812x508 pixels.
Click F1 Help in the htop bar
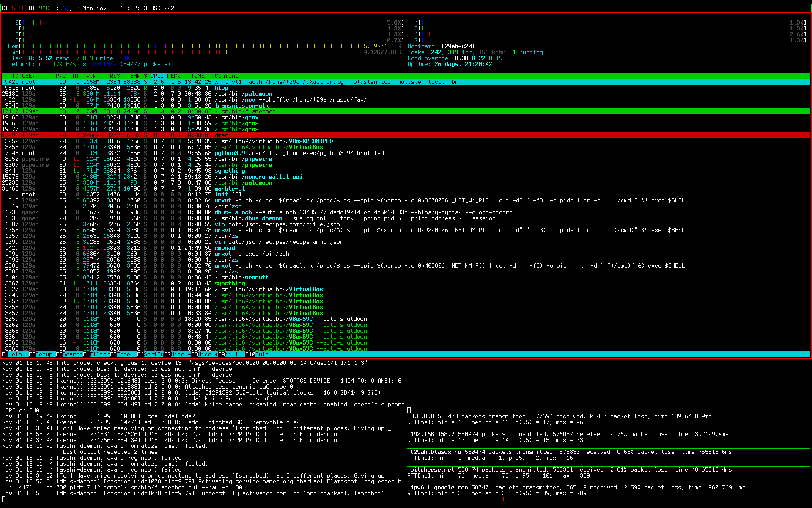coord(15,354)
